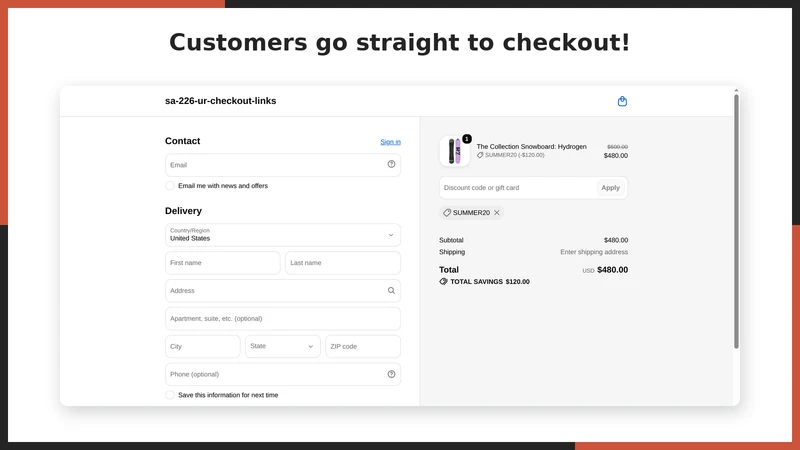The height and width of the screenshot is (450, 800).
Task: Focus the City field
Action: pyautogui.click(x=203, y=346)
